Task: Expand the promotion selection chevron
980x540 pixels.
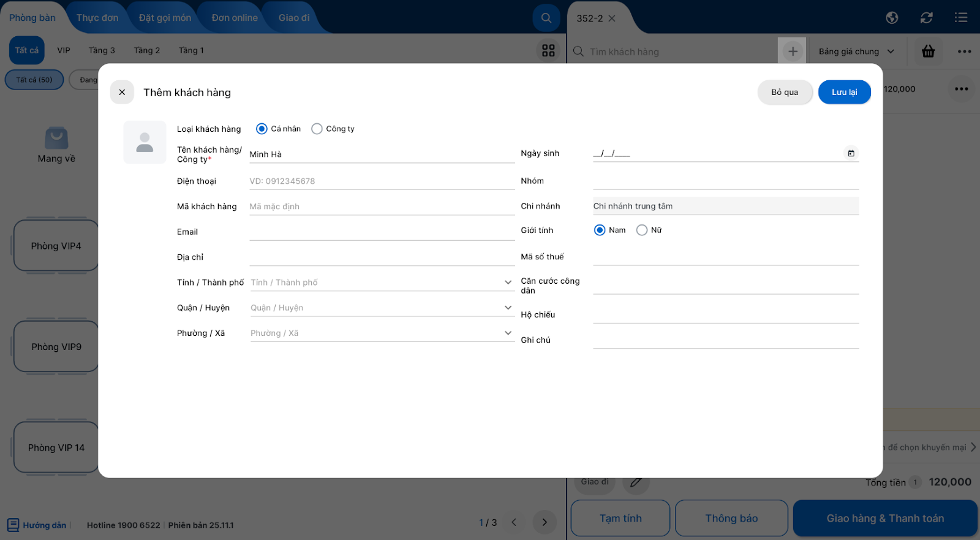Action: [973, 447]
